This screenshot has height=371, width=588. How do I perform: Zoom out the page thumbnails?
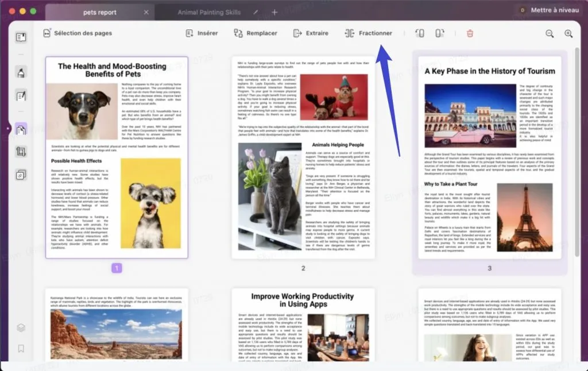550,34
